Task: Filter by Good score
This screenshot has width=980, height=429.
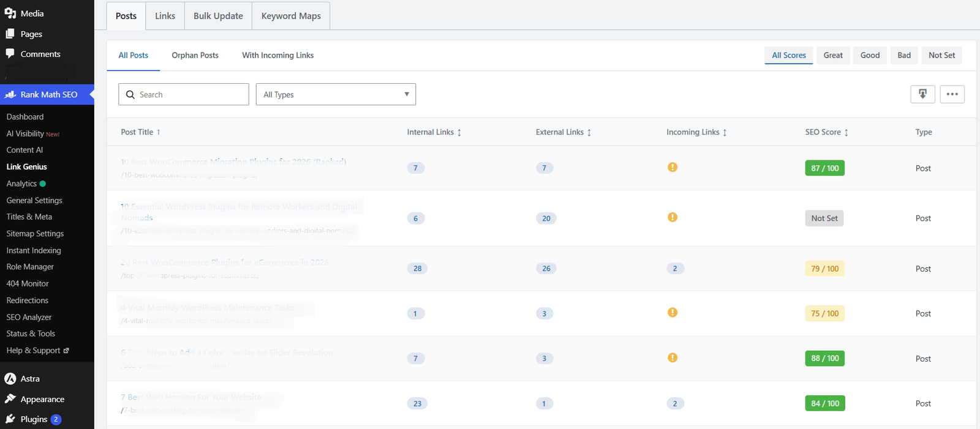Action: coord(870,55)
